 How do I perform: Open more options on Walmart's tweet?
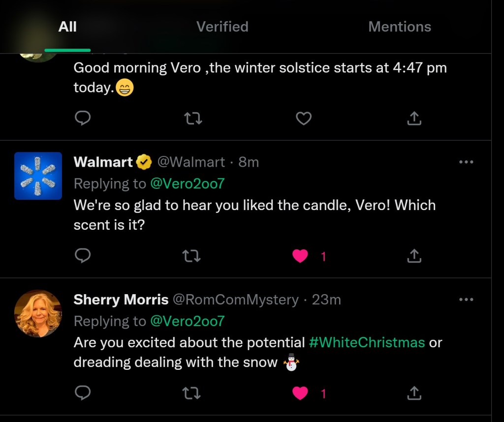point(466,162)
